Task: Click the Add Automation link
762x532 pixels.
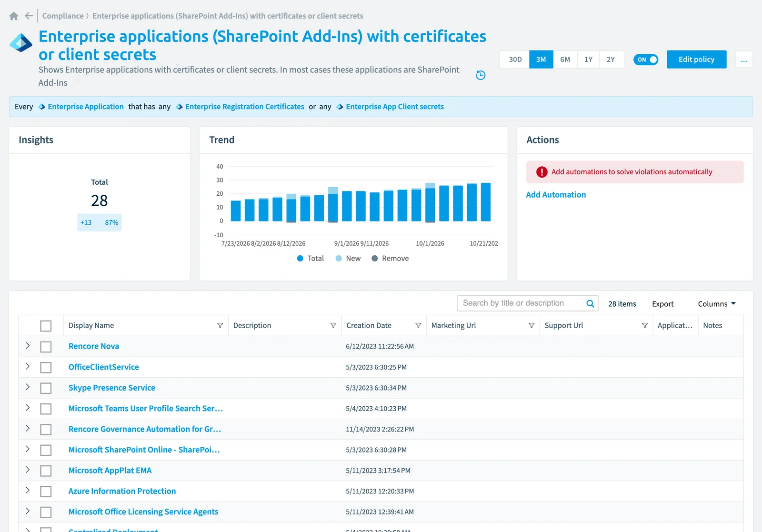Action: coord(556,195)
